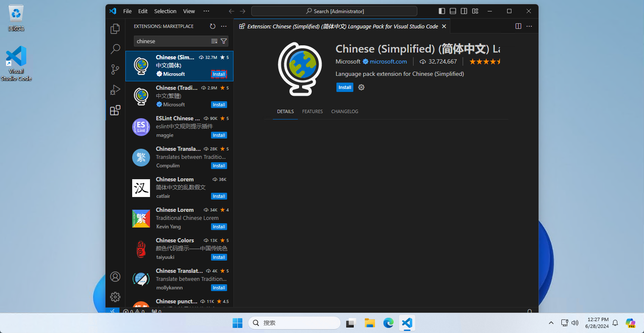The width and height of the screenshot is (644, 333).
Task: Toggle the secondary side bar layout button
Action: tap(464, 11)
